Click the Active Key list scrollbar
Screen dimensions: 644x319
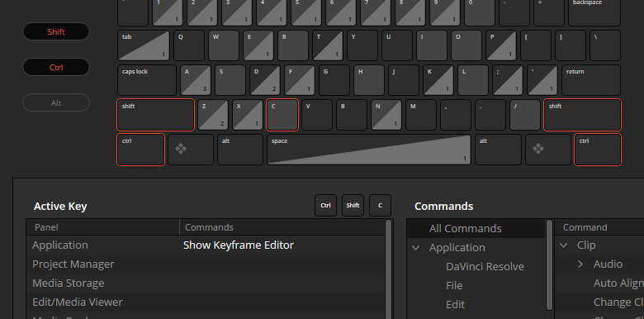point(389,269)
